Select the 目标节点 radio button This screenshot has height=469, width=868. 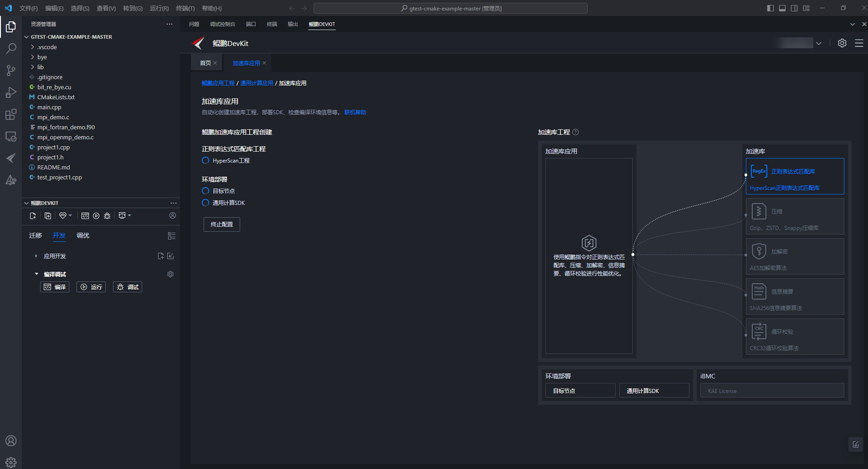tap(205, 191)
